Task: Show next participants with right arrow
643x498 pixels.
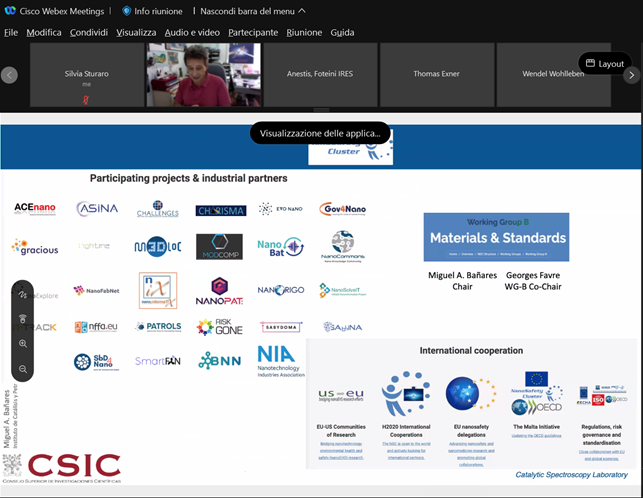Action: 632,75
